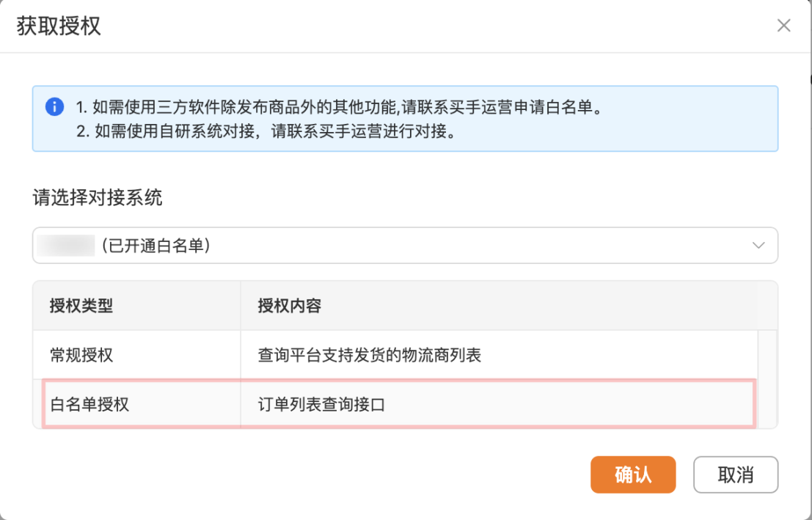This screenshot has width=812, height=520.
Task: Click the blue info icon in notice
Action: coord(54,108)
